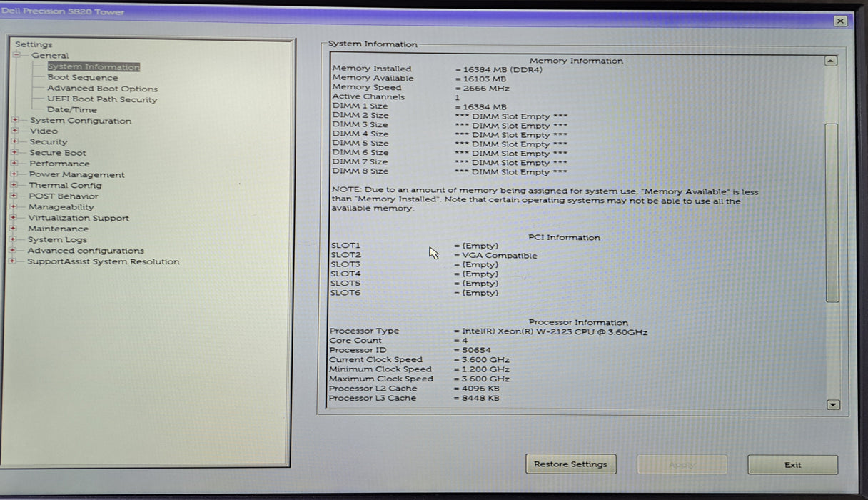Expand the System Configuration category
The height and width of the screenshot is (500, 868).
pyautogui.click(x=16, y=121)
